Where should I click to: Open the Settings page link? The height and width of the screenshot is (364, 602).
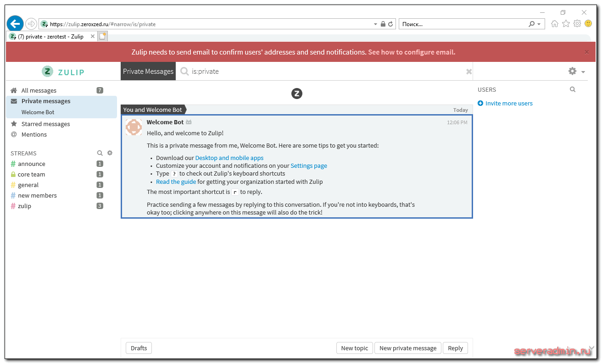tap(309, 165)
